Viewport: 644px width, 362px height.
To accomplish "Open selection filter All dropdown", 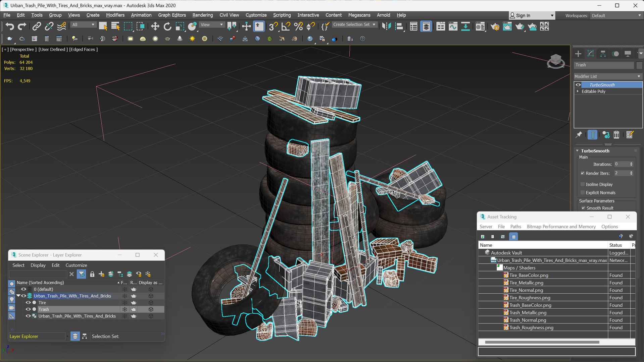I will pyautogui.click(x=83, y=25).
